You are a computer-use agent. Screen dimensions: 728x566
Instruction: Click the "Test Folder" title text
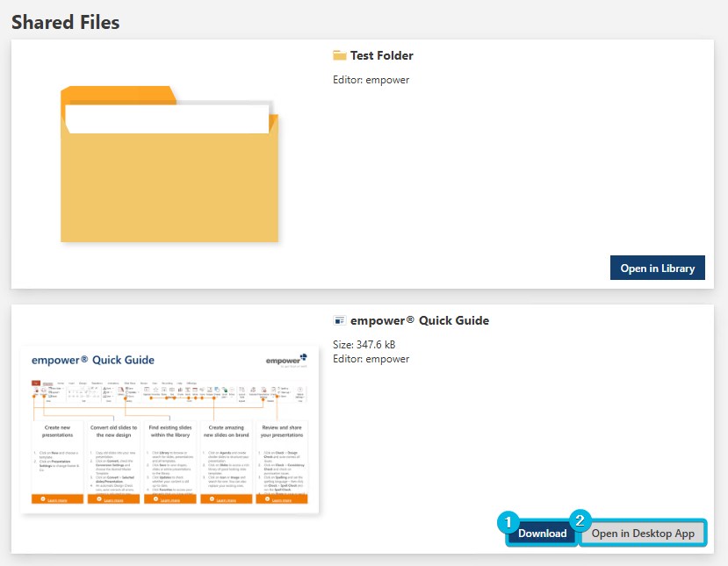(x=382, y=55)
